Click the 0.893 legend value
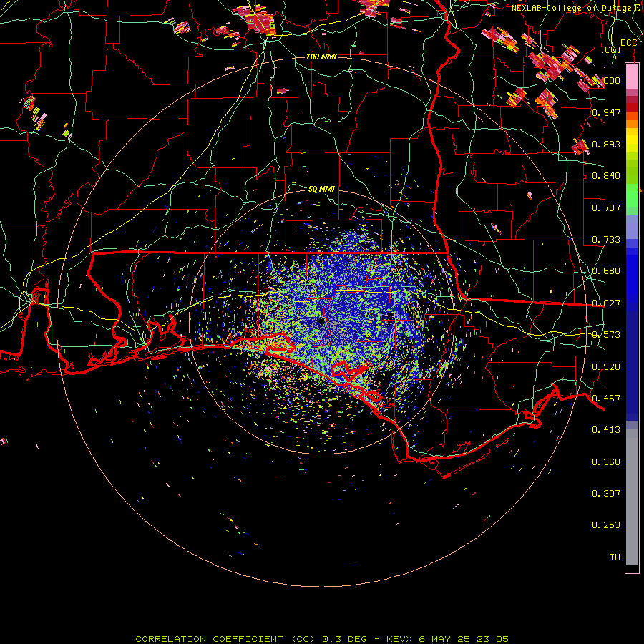 tap(606, 144)
